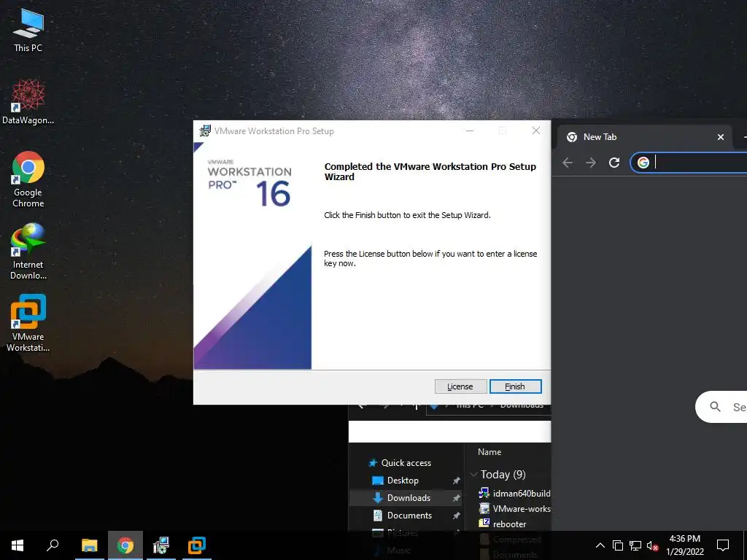Select Quick access in File Explorer
The height and width of the screenshot is (560, 747).
(406, 463)
